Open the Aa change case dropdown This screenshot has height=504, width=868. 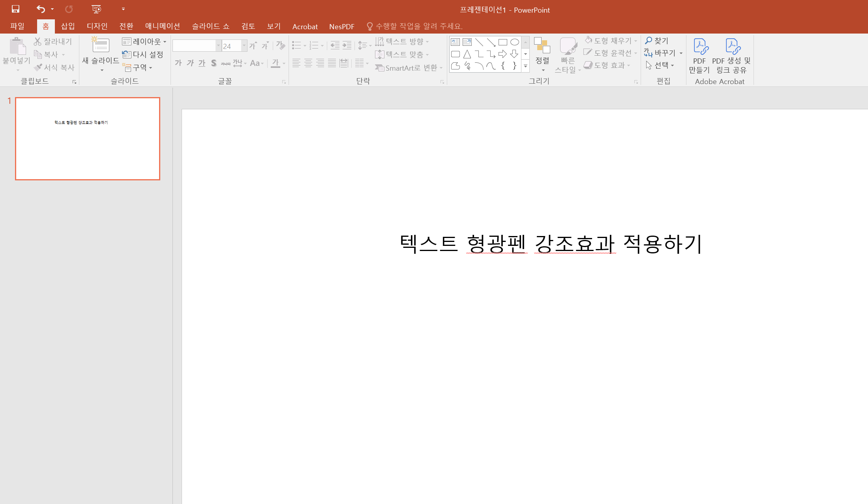tap(257, 63)
